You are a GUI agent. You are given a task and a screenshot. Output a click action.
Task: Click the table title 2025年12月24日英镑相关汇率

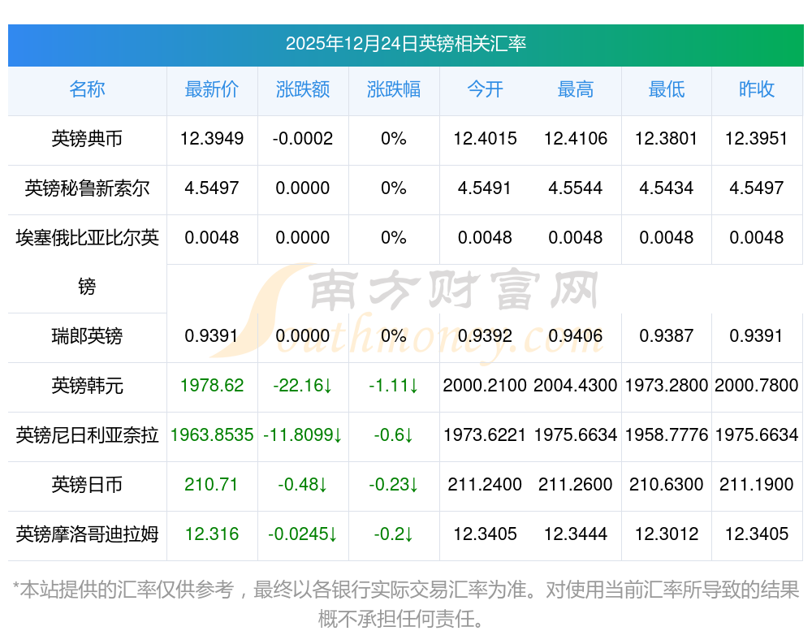coord(405,44)
